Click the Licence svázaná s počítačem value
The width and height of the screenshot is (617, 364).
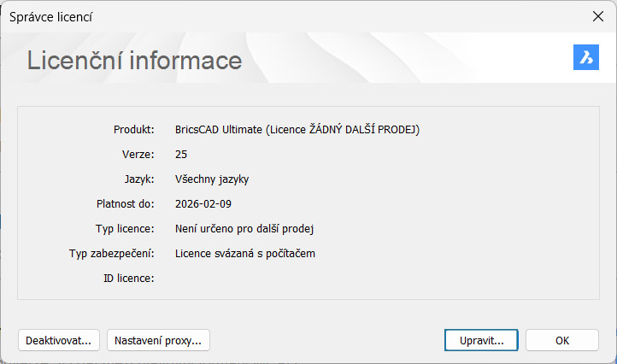point(246,254)
